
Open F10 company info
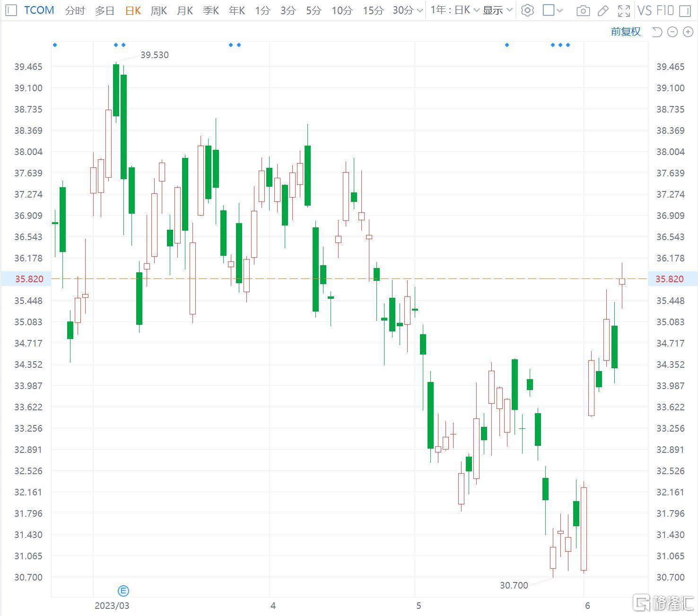tap(665, 10)
